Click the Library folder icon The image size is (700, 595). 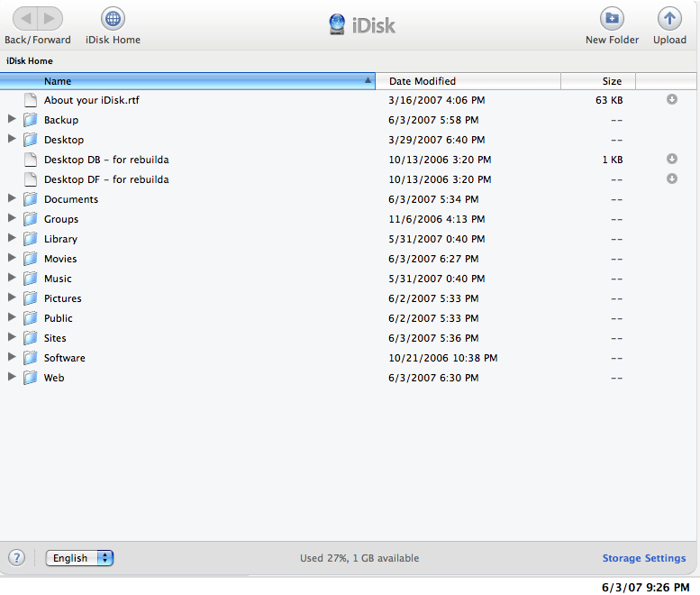coord(31,239)
